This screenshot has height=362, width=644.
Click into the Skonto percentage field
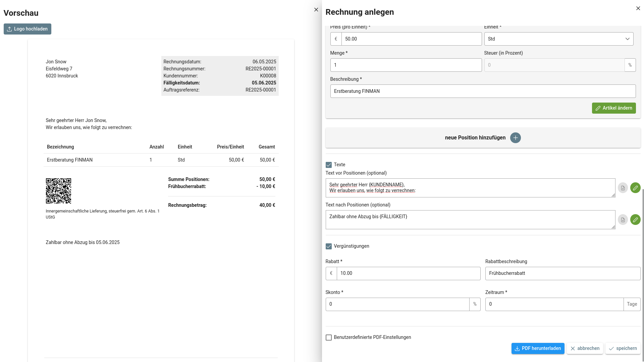397,304
